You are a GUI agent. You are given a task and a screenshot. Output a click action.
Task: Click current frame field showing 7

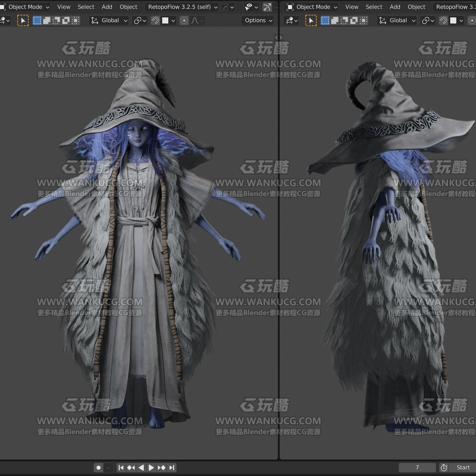(x=417, y=468)
